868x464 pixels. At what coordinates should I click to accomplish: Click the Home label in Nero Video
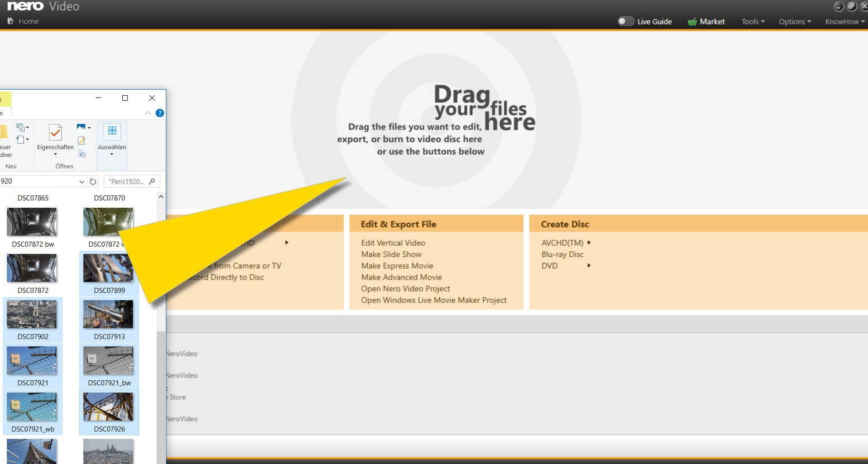28,21
